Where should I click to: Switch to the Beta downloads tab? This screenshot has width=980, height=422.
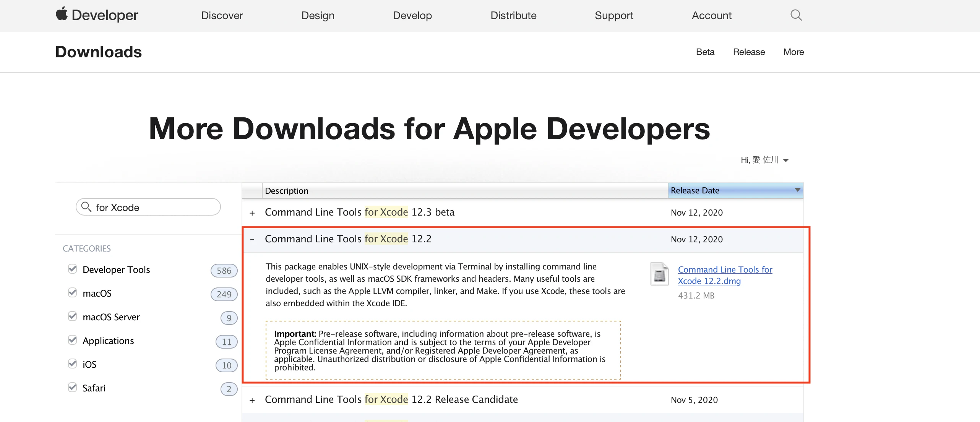point(705,52)
